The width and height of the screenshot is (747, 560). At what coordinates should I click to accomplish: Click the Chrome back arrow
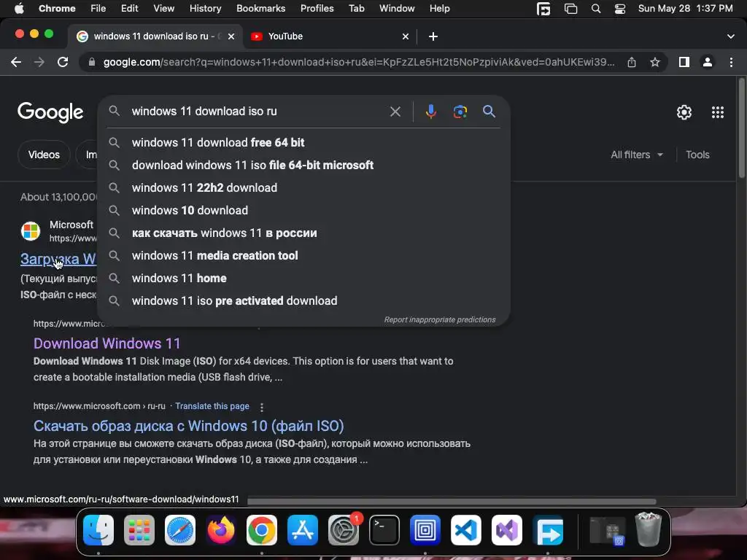pyautogui.click(x=16, y=62)
